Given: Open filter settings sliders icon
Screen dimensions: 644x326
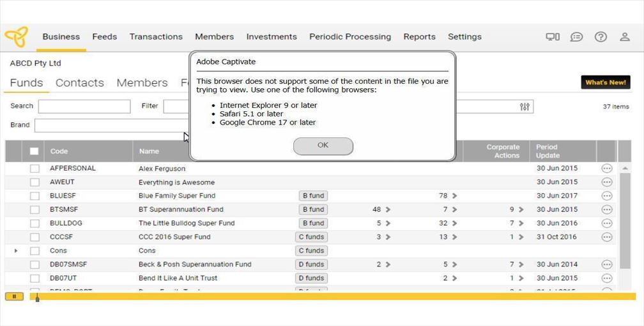Looking at the screenshot, I should click(x=525, y=107).
